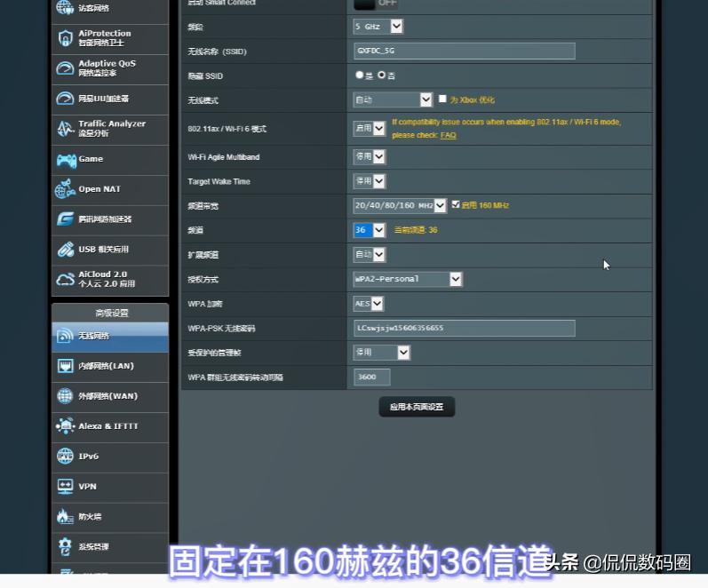Open the Wi-Fi Agile Multiband dropdown
Image resolution: width=708 pixels, height=588 pixels.
click(370, 156)
